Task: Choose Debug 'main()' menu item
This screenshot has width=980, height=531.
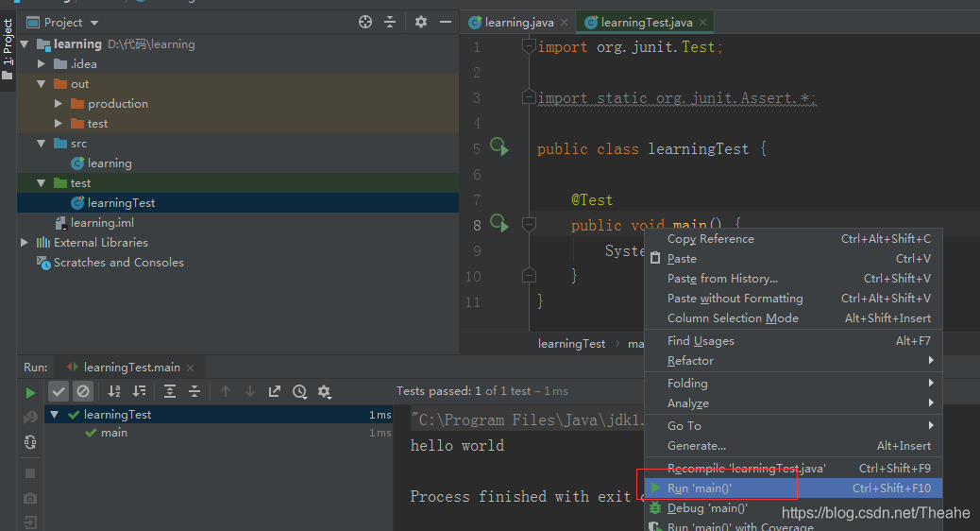Action: click(793, 508)
